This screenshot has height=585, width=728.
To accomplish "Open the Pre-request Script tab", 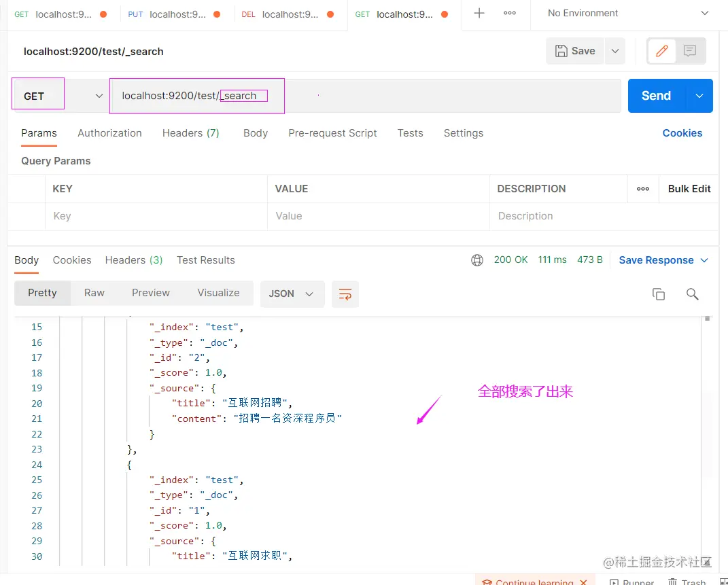I will coord(332,133).
